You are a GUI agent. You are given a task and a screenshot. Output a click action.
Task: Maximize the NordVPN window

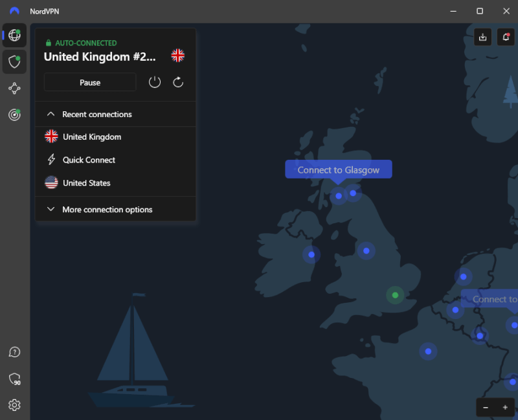pos(480,11)
